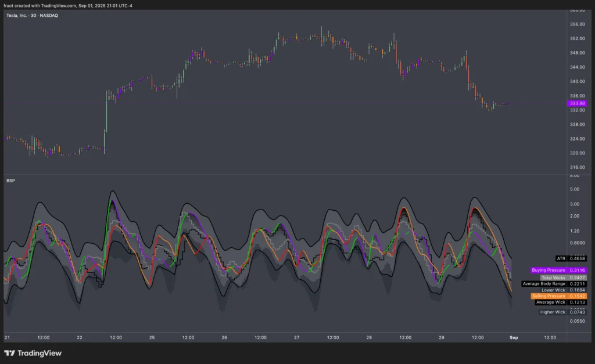
Task: Click the Total Wicks gray label
Action: (552, 277)
